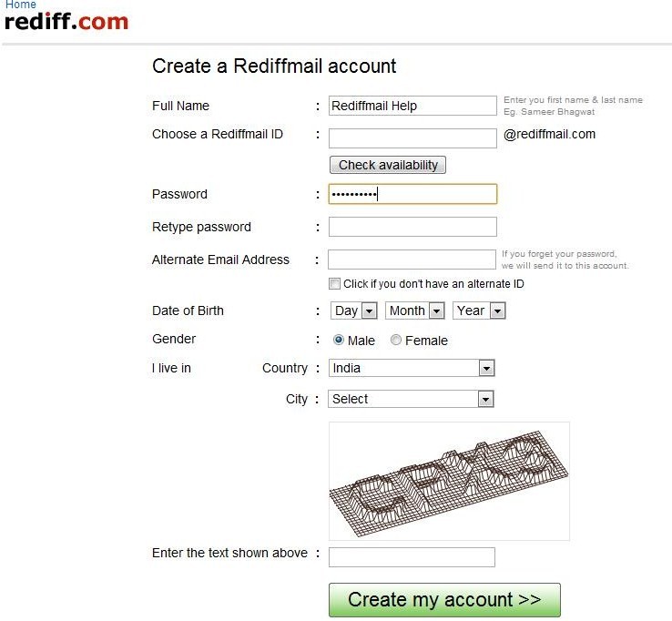
Task: Click the Check availability button
Action: tap(387, 165)
